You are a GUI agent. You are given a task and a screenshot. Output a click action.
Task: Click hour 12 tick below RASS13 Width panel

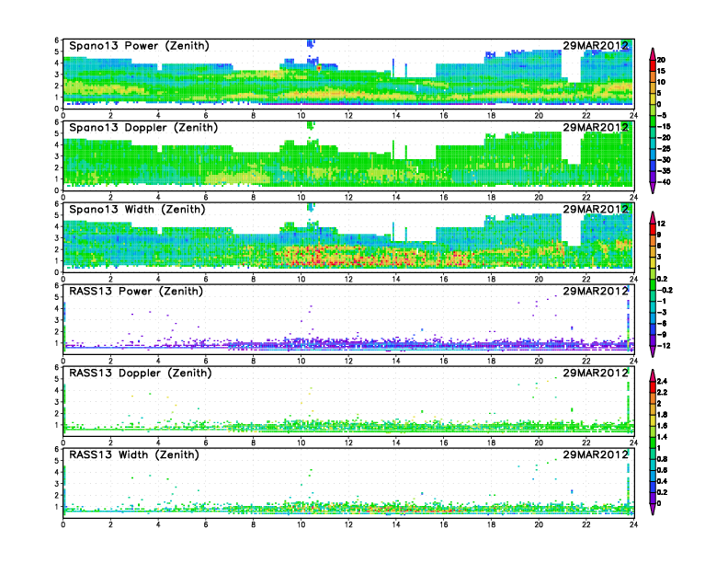[348, 524]
